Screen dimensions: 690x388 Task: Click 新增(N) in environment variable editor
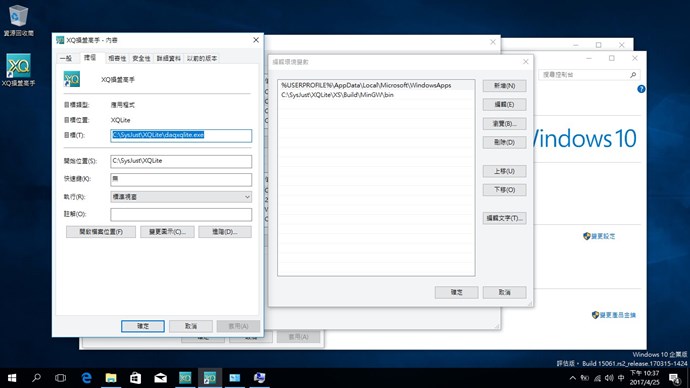pyautogui.click(x=504, y=86)
